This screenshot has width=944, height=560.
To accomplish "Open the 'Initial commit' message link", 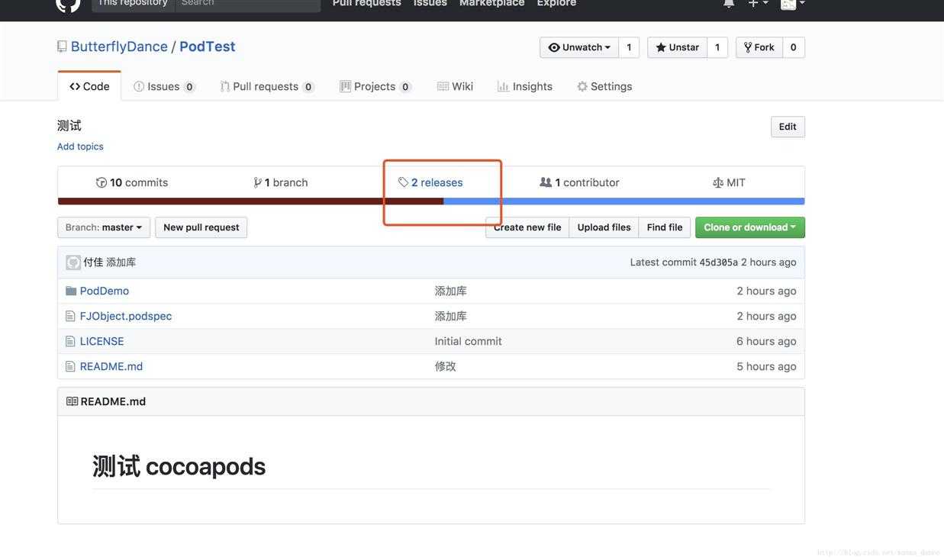I will point(469,341).
